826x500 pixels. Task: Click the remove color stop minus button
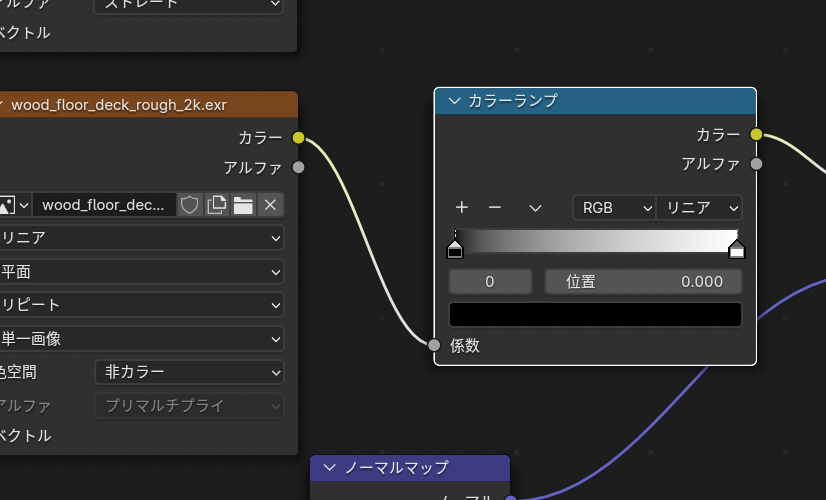(494, 208)
